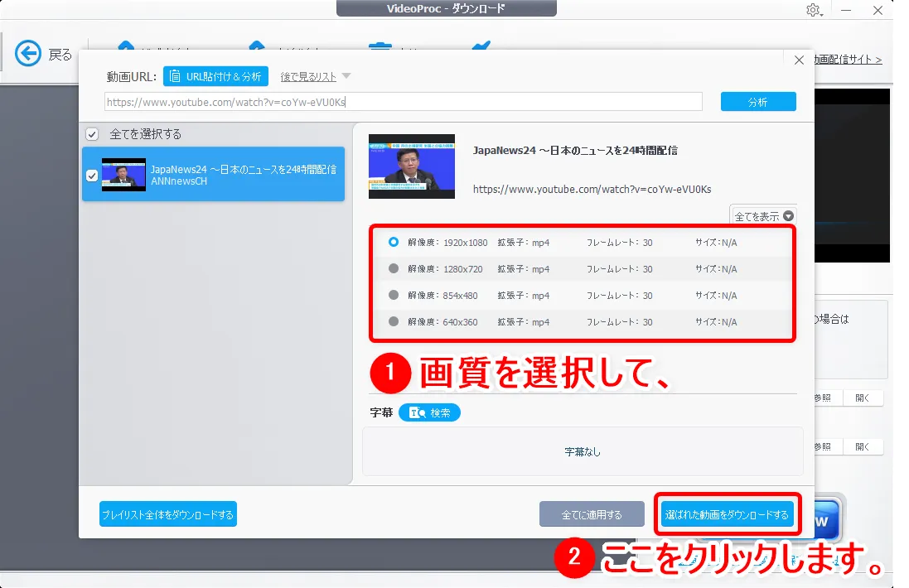The height and width of the screenshot is (588, 909).
Task: Click the upper 開く button in main window
Action: tap(863, 398)
